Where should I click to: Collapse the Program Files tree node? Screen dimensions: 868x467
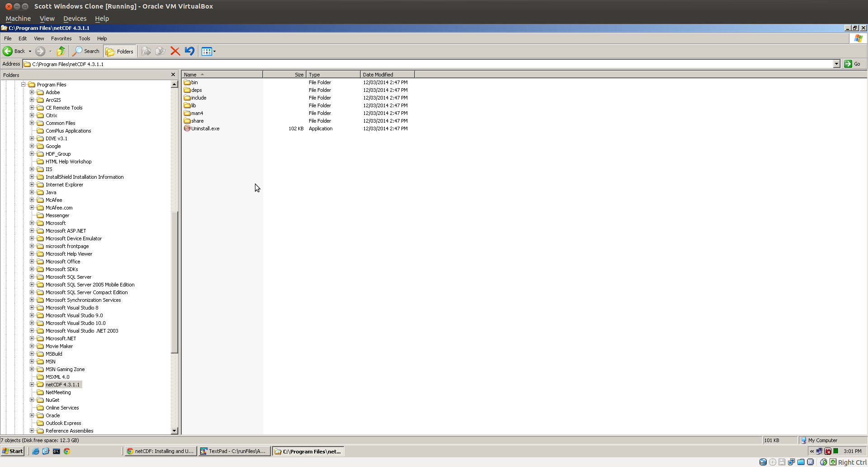pyautogui.click(x=23, y=85)
